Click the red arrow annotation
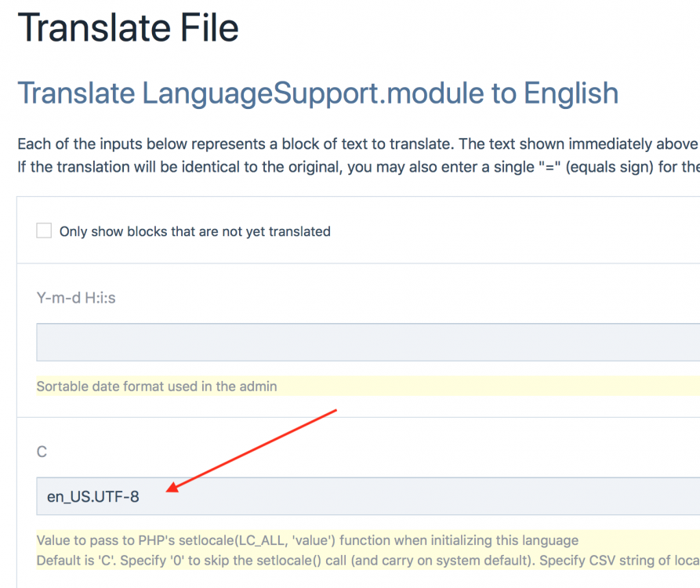This screenshot has width=700, height=588. (252, 450)
